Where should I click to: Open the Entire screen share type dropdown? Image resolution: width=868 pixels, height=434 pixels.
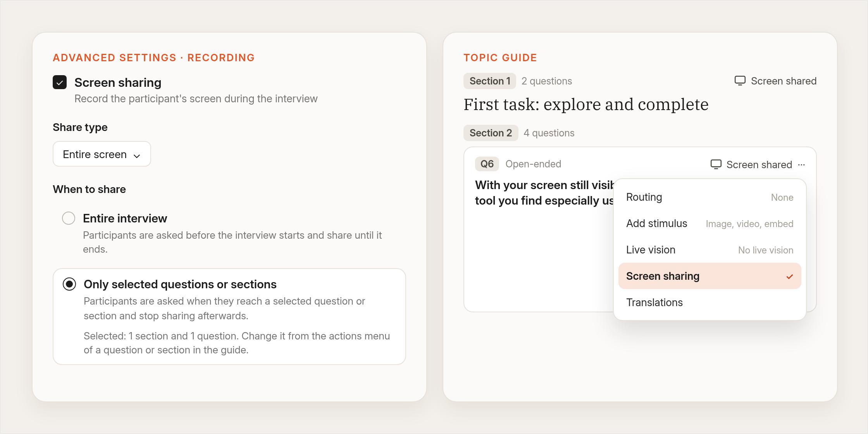102,154
